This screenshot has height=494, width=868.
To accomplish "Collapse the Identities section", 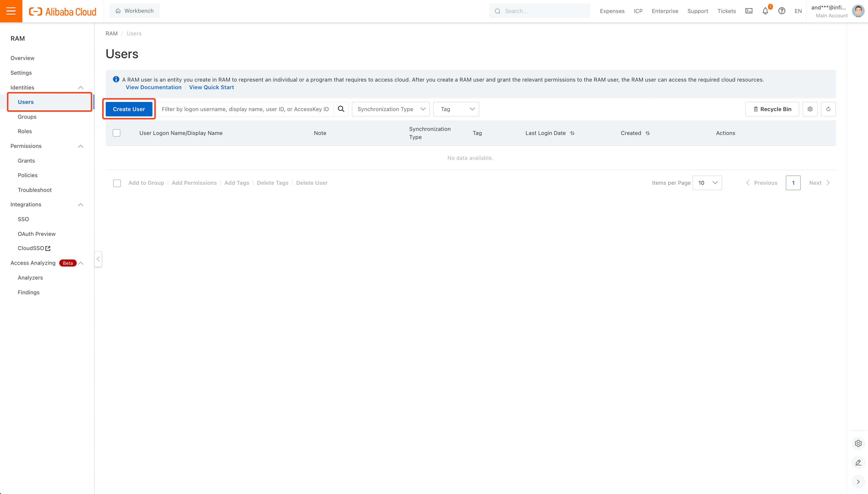I will [x=81, y=87].
